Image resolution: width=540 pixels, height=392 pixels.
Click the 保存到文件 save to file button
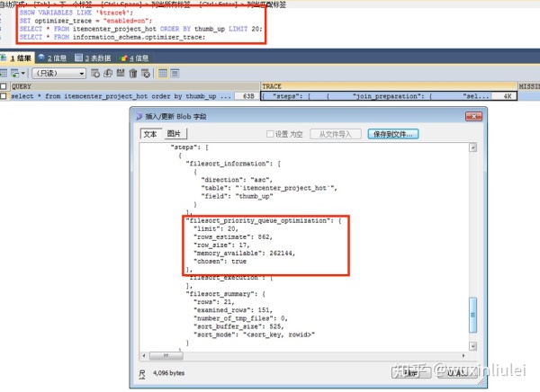point(391,134)
